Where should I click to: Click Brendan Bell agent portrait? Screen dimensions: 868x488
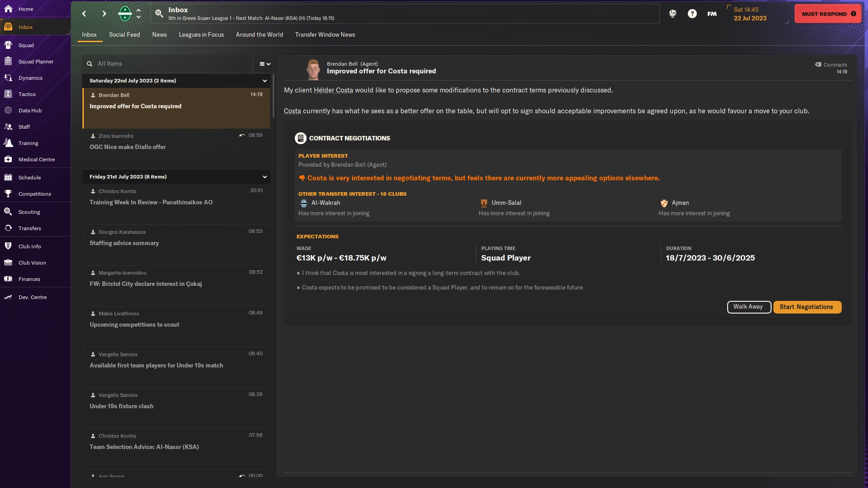coord(312,68)
